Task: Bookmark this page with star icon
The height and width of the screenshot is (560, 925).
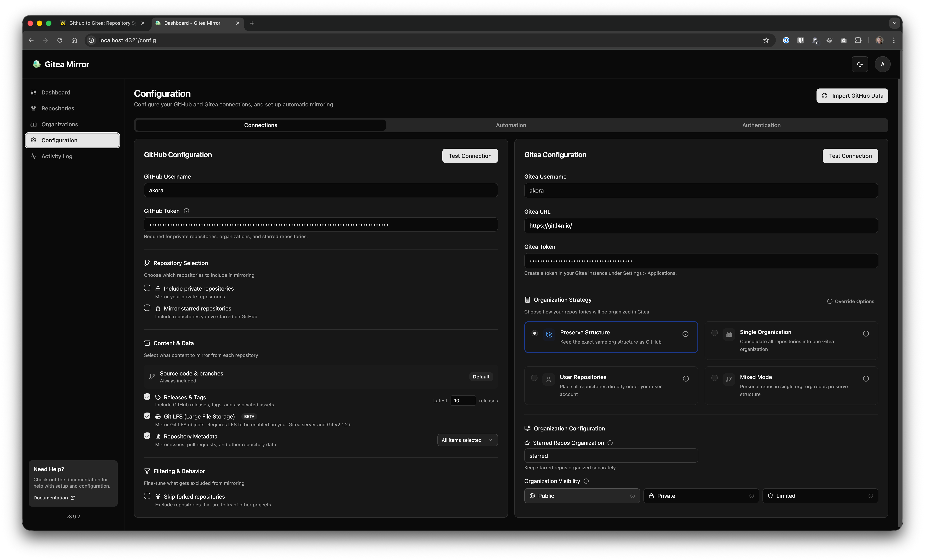Action: (x=766, y=40)
